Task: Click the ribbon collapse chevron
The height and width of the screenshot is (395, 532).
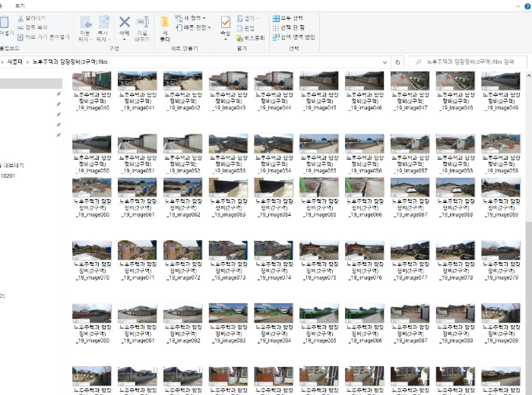Action: point(518,6)
